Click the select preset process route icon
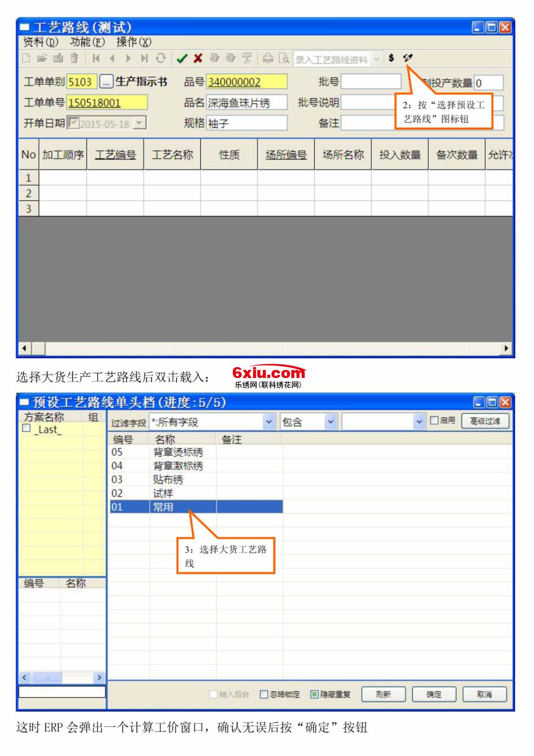Screen dimensions: 534x756 408,58
